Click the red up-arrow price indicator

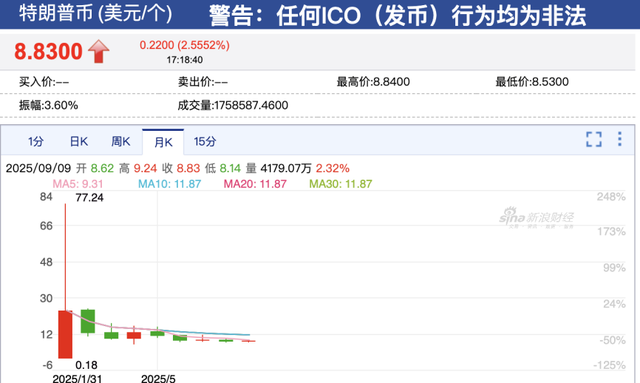pos(98,51)
